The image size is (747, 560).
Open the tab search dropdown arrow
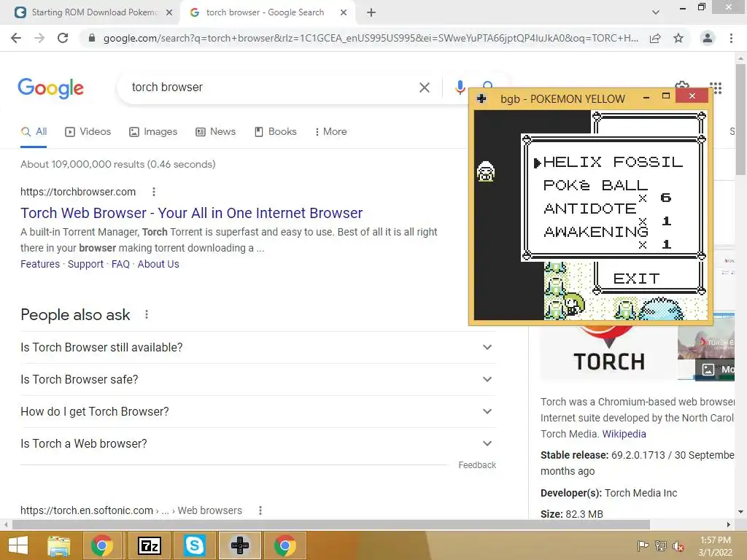[x=656, y=12]
